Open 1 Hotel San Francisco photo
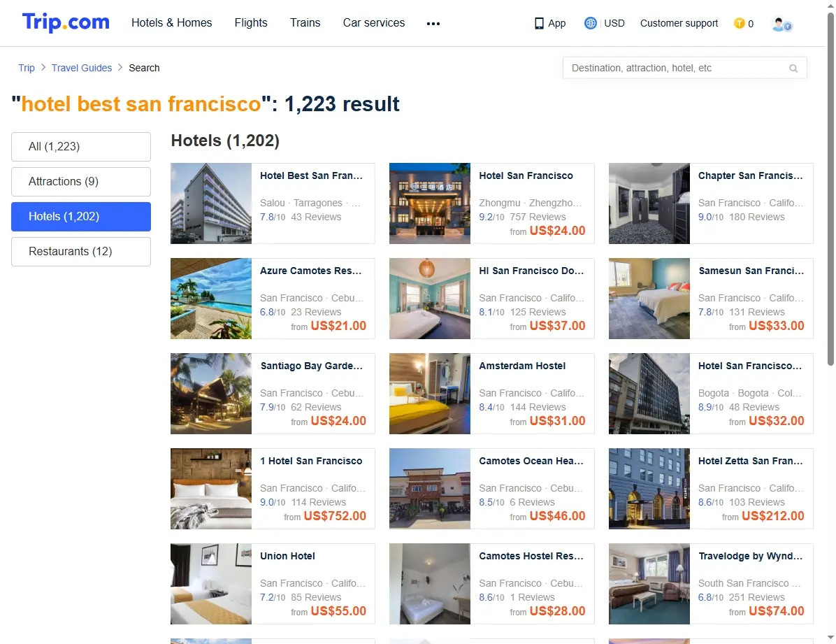 (x=211, y=488)
